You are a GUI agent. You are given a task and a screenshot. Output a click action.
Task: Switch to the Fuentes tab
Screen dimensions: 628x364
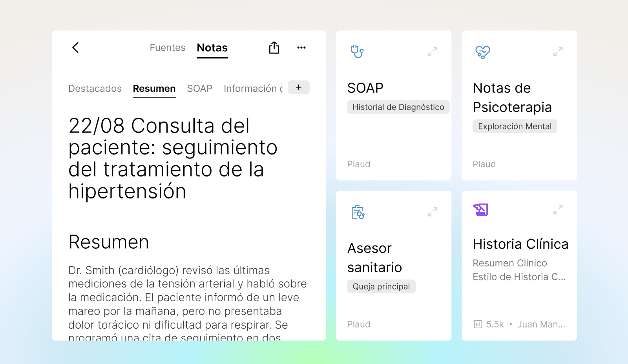click(x=168, y=47)
